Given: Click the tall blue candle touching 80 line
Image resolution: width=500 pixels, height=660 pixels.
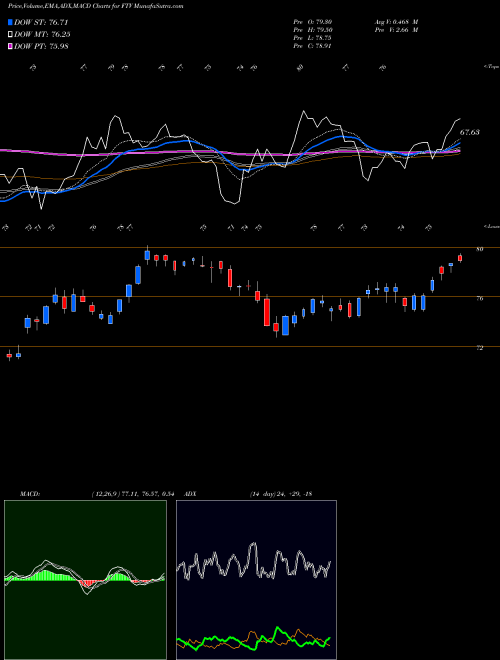Looking at the screenshot, I should 147,255.
